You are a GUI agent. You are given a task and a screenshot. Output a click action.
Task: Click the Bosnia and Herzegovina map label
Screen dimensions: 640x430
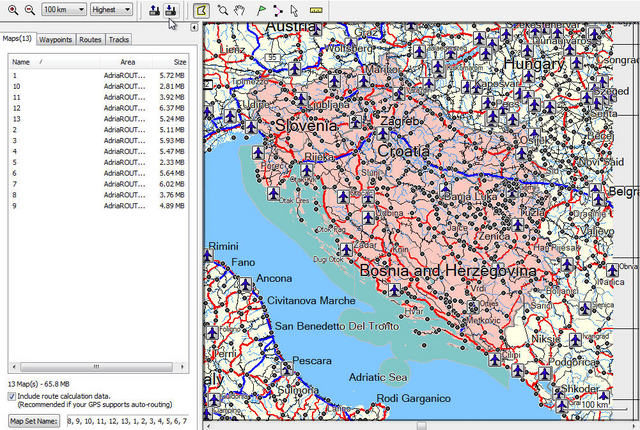point(448,270)
